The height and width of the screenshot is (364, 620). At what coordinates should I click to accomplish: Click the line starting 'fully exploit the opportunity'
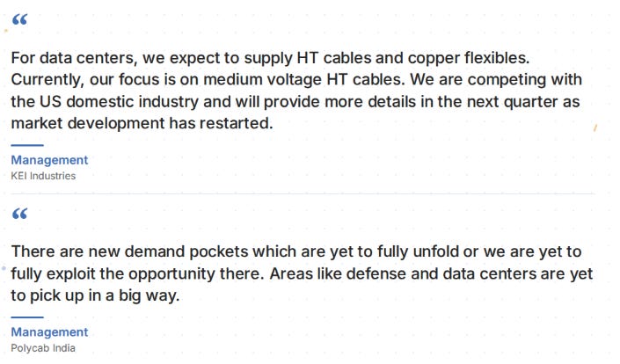[302, 274]
